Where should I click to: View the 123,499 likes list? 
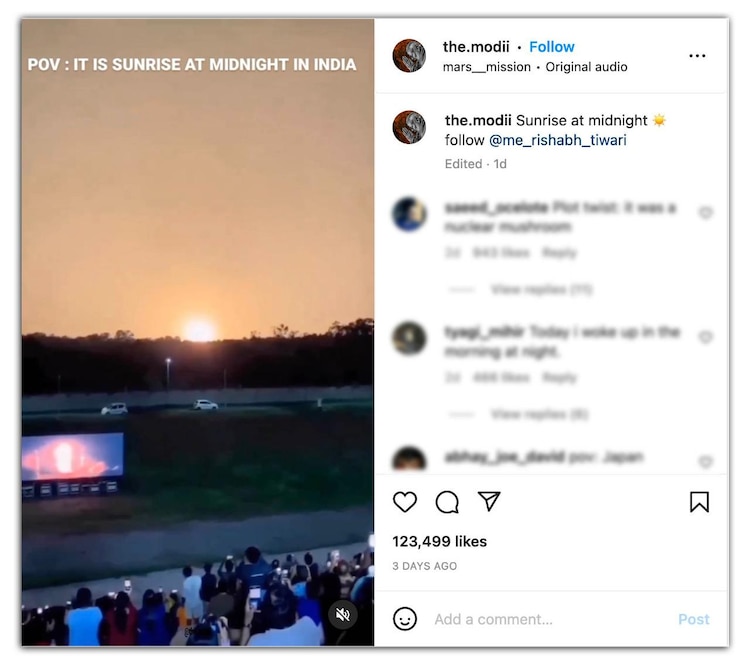point(440,541)
